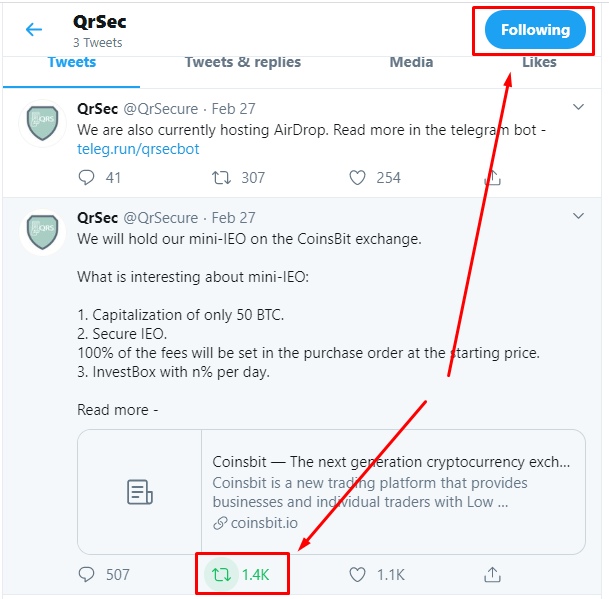Unfollow via the Following button
This screenshot has width=609, height=599.
pos(535,30)
